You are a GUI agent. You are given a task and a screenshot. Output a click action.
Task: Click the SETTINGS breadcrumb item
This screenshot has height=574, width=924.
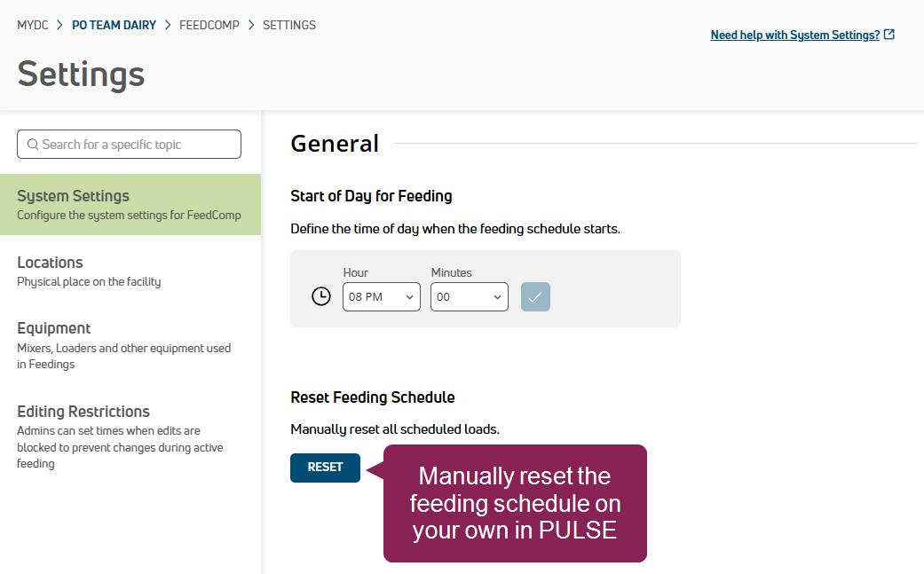(289, 25)
